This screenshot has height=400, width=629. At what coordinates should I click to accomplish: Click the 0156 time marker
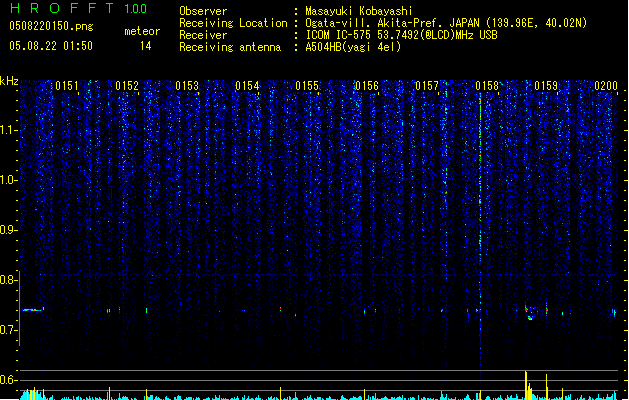point(367,86)
